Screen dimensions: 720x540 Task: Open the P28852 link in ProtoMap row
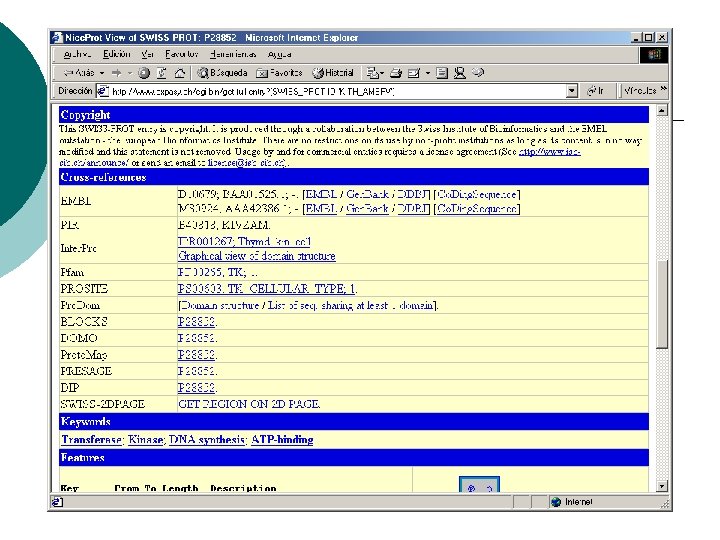[x=197, y=354]
